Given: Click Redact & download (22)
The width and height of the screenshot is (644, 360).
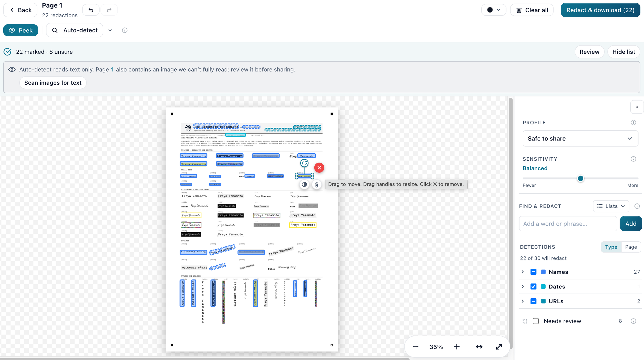Looking at the screenshot, I should pyautogui.click(x=600, y=10).
